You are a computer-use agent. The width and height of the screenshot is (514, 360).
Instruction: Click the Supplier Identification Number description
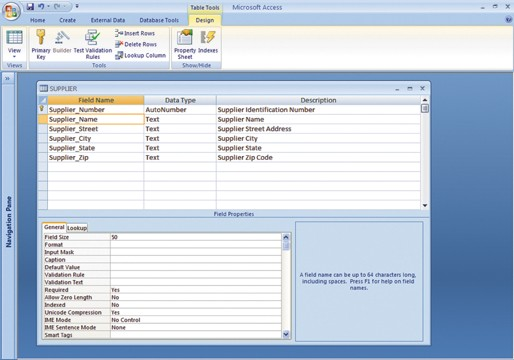click(x=266, y=110)
